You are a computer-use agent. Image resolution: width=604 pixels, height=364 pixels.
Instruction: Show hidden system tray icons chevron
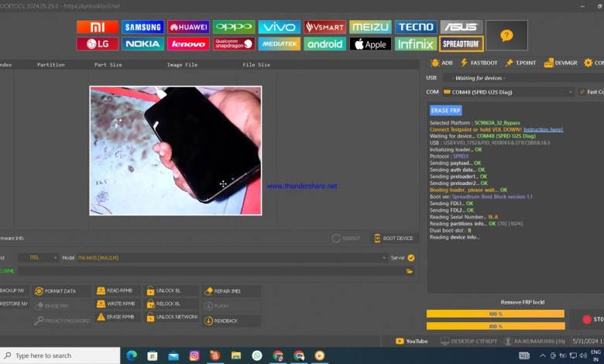(x=542, y=355)
